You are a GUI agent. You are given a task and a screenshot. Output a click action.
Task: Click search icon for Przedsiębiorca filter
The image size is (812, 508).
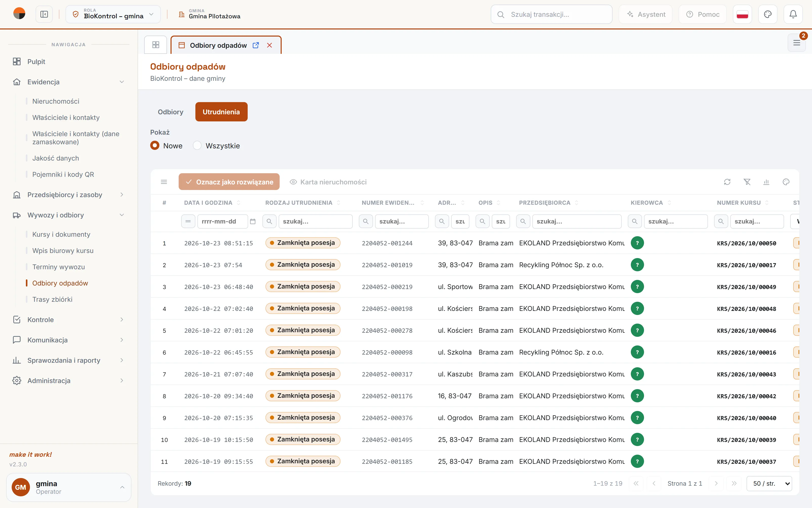click(x=523, y=221)
